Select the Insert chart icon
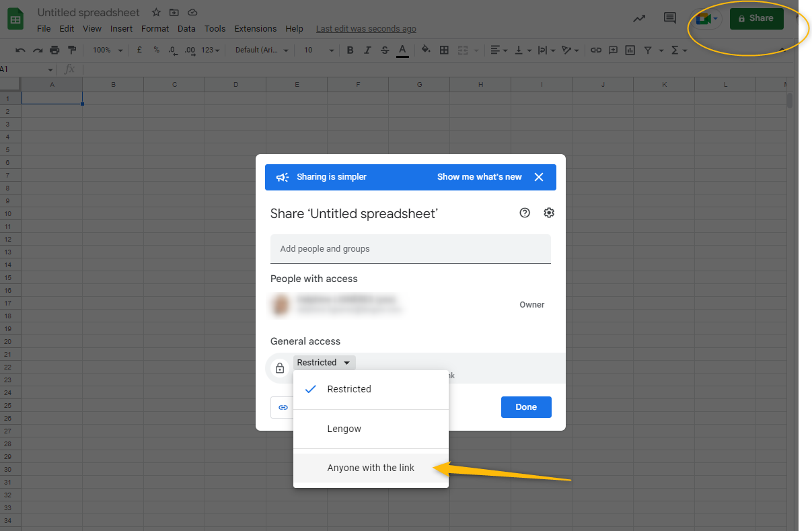 coord(630,50)
